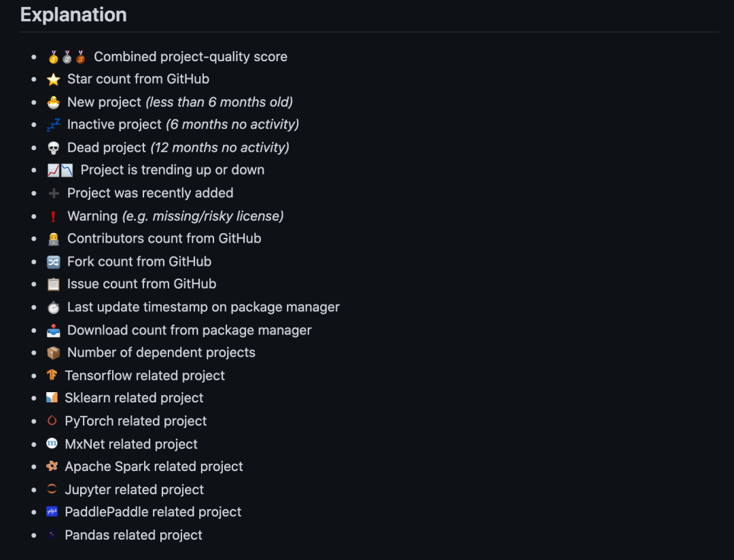Click the package box dependents icon
Screen dimensions: 734x560
tap(54, 353)
